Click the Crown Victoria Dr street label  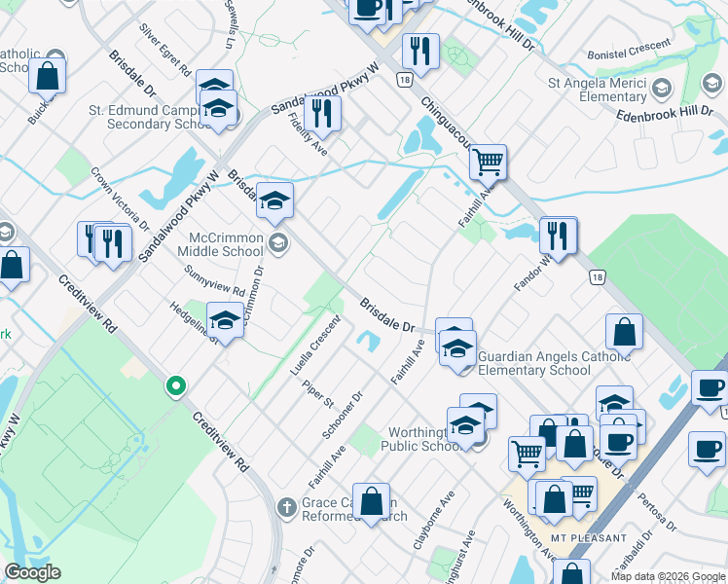[120, 200]
